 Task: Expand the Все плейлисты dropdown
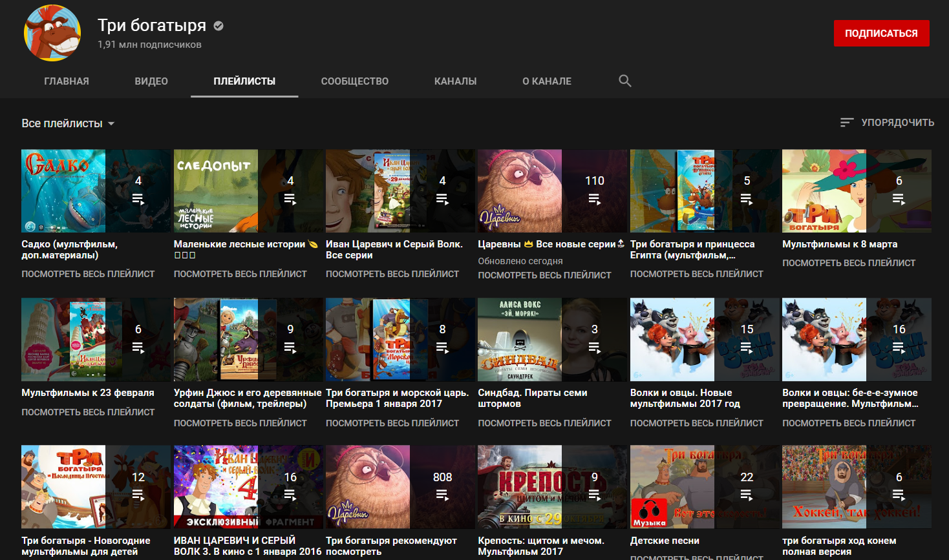[68, 123]
